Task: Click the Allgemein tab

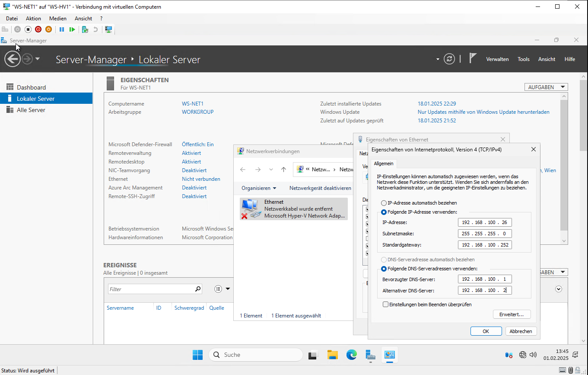Action: pyautogui.click(x=384, y=163)
